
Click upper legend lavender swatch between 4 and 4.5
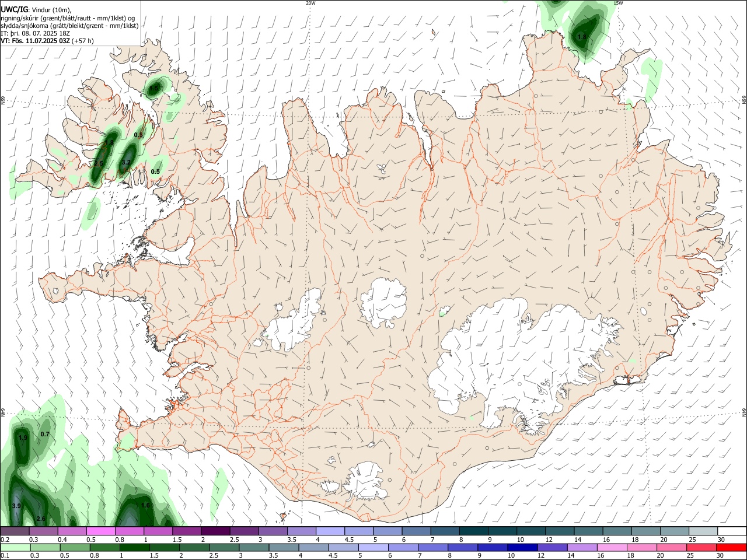[330, 531]
